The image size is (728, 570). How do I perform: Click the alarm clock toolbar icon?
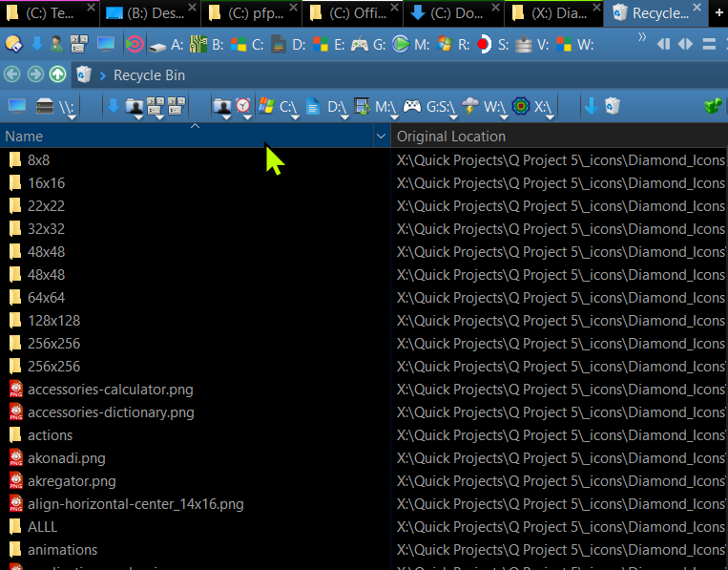[244, 106]
